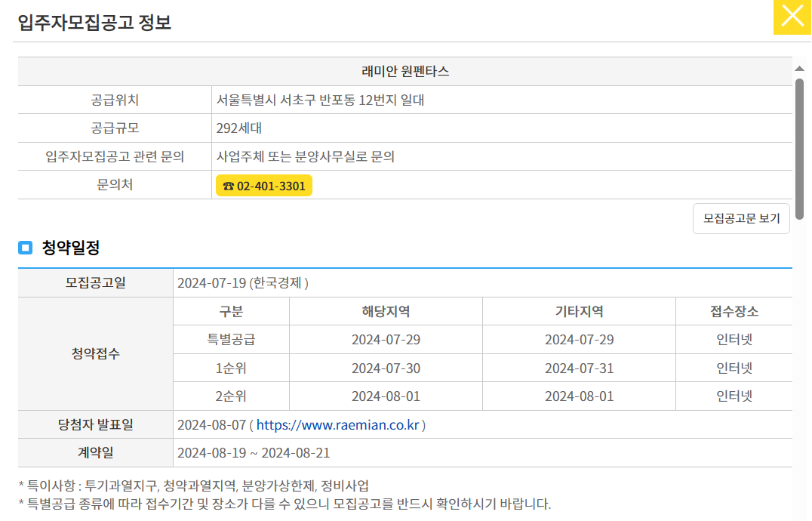Select the 당첨자 발표일 row label
This screenshot has height=521, width=812.
click(x=94, y=424)
